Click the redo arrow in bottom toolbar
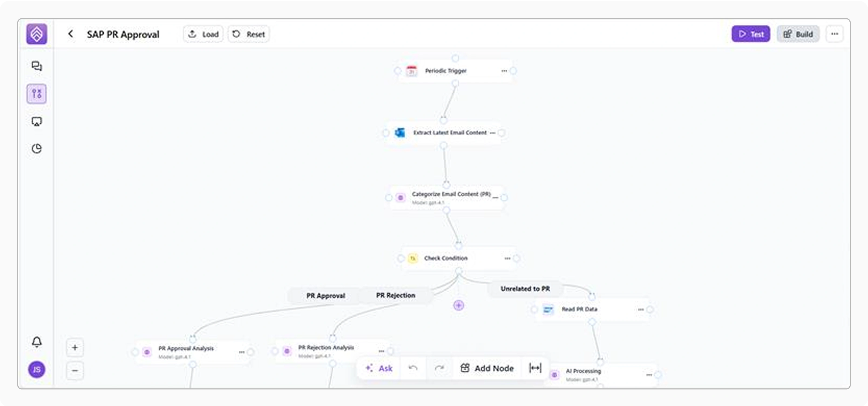 [440, 368]
